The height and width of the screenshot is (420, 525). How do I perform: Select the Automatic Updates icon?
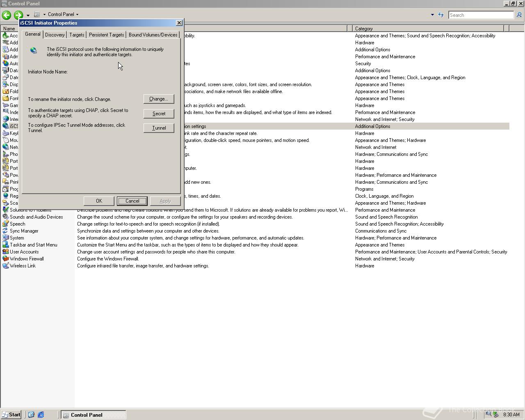[5, 64]
